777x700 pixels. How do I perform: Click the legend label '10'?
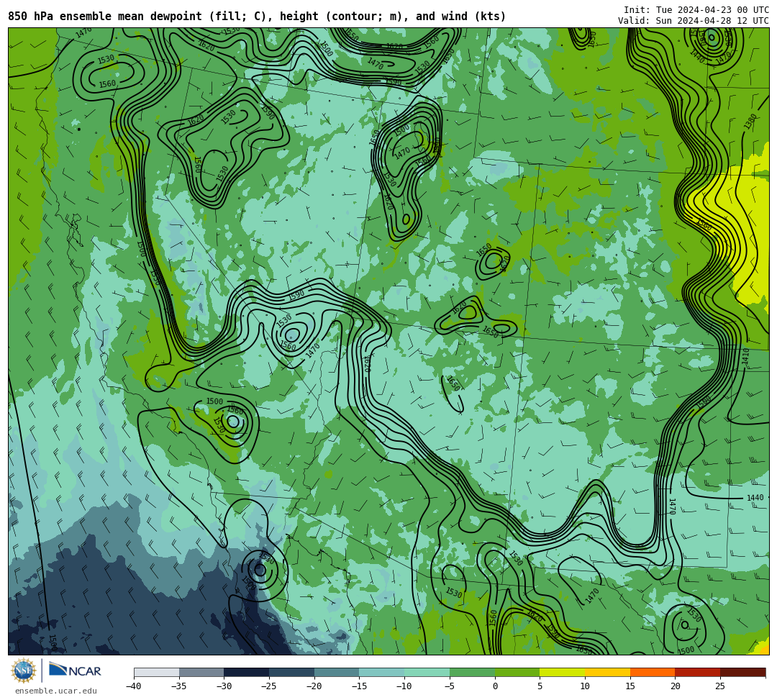[585, 686]
